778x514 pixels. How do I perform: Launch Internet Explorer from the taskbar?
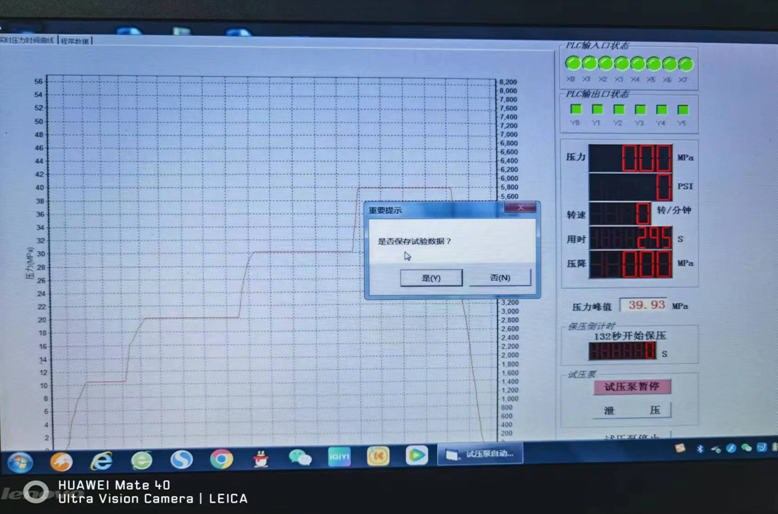tap(101, 461)
